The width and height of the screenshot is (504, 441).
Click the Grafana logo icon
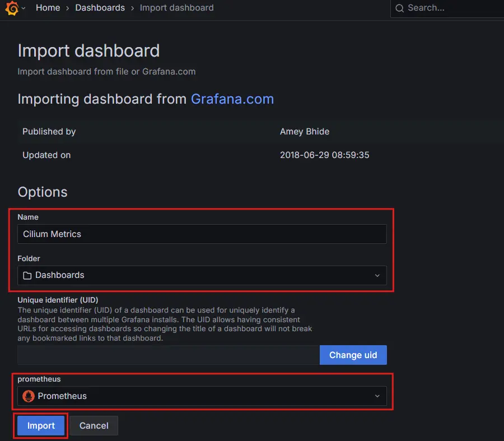point(12,8)
